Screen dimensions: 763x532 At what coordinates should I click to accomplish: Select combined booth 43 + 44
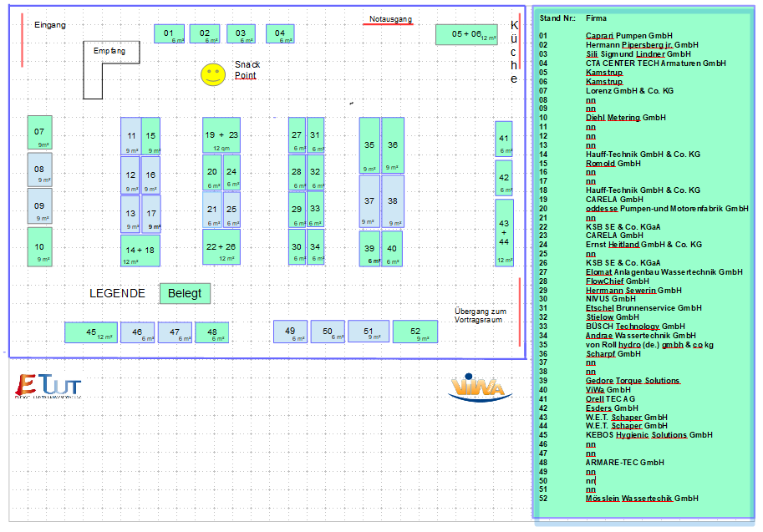click(504, 233)
